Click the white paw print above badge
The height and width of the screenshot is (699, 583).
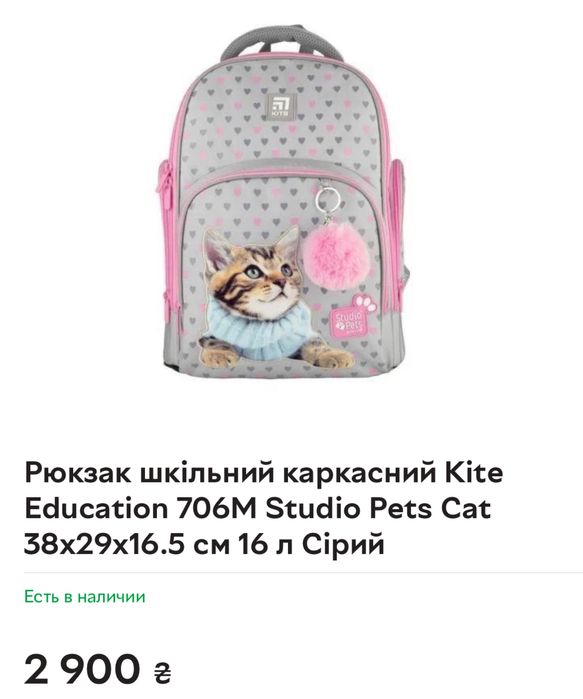pyautogui.click(x=366, y=302)
